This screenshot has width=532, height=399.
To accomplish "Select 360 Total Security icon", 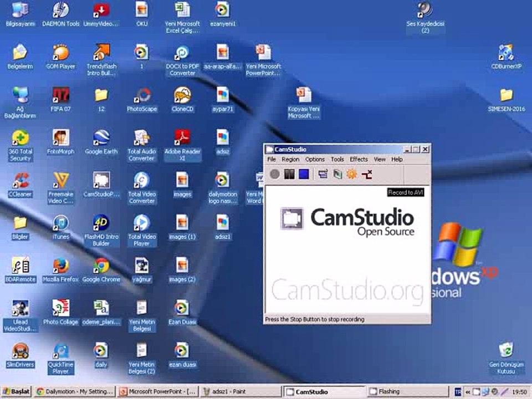I will coord(21,145).
